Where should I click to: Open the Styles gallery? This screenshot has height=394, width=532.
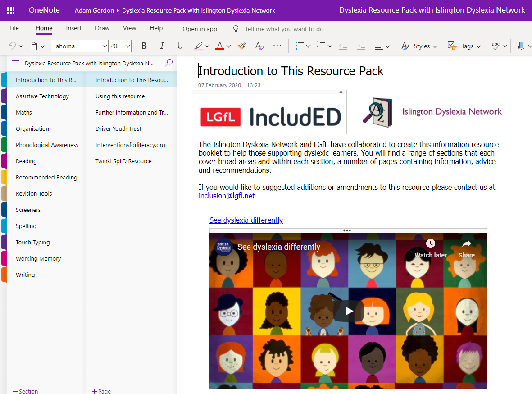pyautogui.click(x=419, y=46)
